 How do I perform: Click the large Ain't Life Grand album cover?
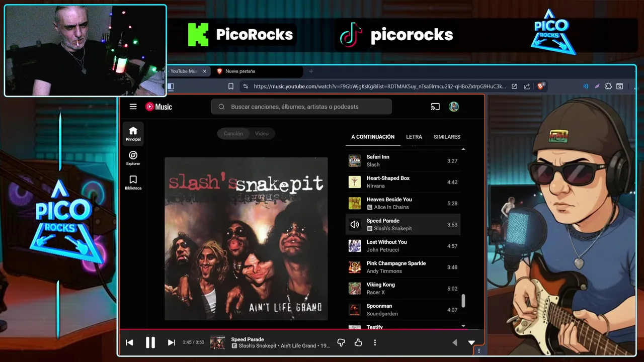pyautogui.click(x=246, y=239)
